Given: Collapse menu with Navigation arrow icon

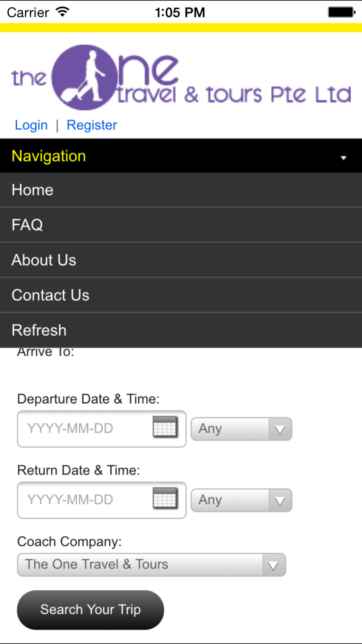Looking at the screenshot, I should [343, 158].
